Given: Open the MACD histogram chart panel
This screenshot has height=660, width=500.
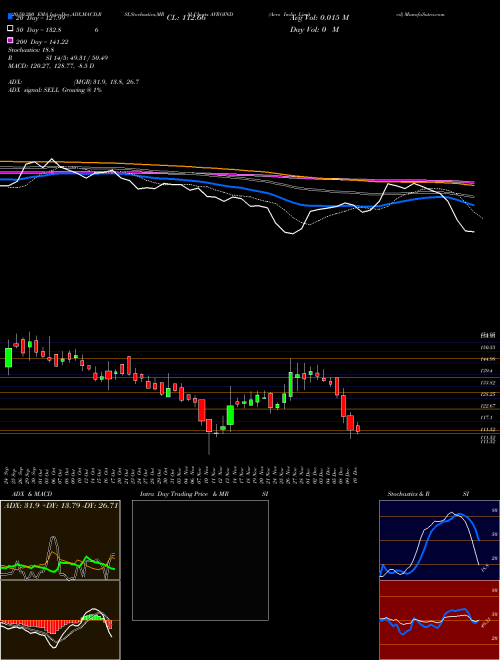Looking at the screenshot, I should pyautogui.click(x=60, y=620).
